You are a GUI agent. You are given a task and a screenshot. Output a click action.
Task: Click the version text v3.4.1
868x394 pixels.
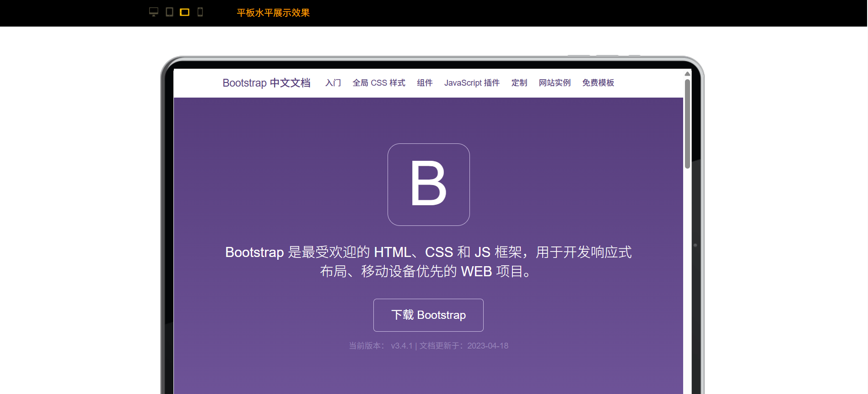click(402, 346)
